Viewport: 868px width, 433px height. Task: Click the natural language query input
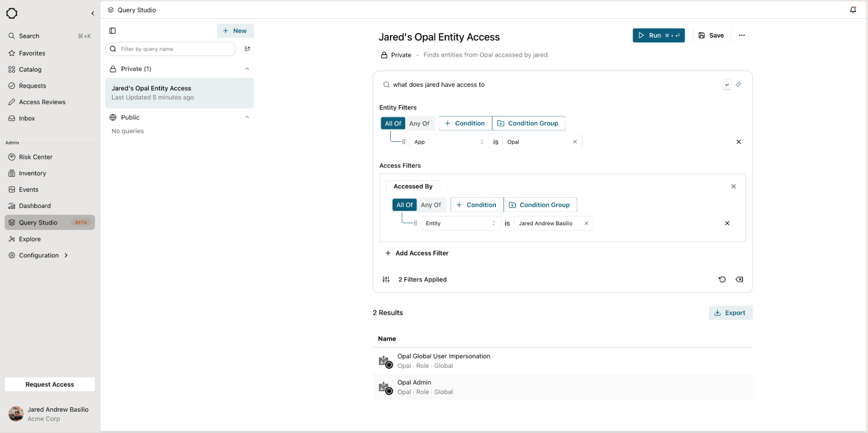pyautogui.click(x=551, y=85)
